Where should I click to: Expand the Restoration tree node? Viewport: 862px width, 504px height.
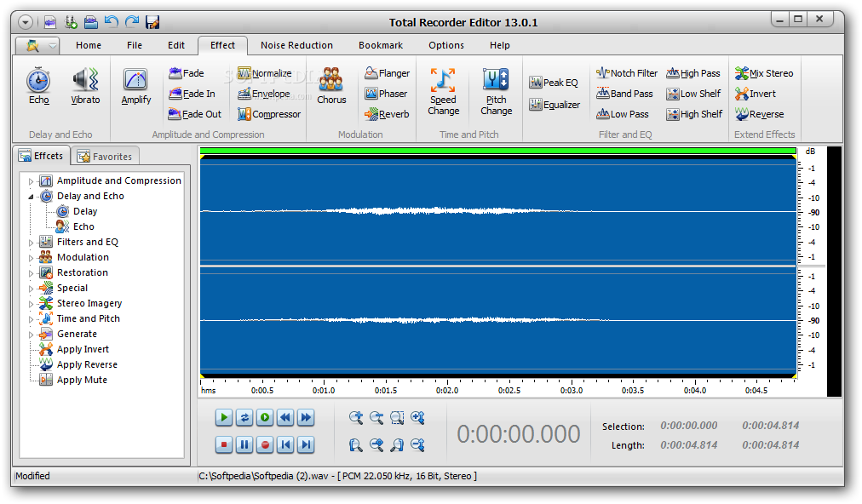pos(31,273)
